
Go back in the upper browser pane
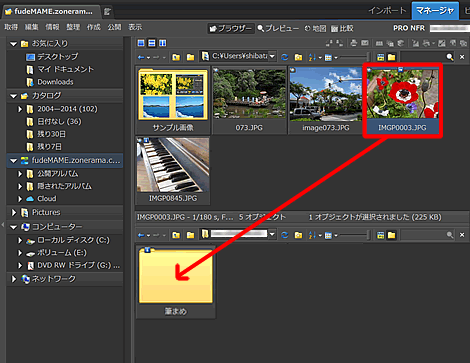pyautogui.click(x=141, y=57)
